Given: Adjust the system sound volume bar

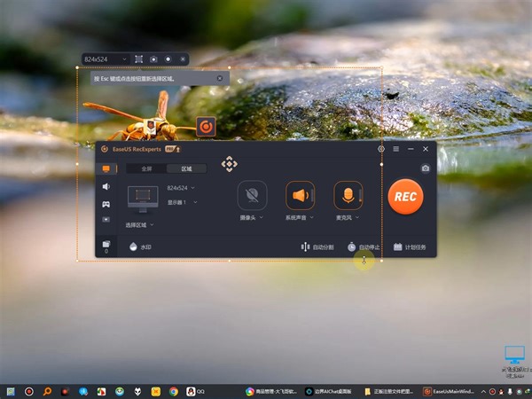Looking at the screenshot, I should click(x=312, y=196).
